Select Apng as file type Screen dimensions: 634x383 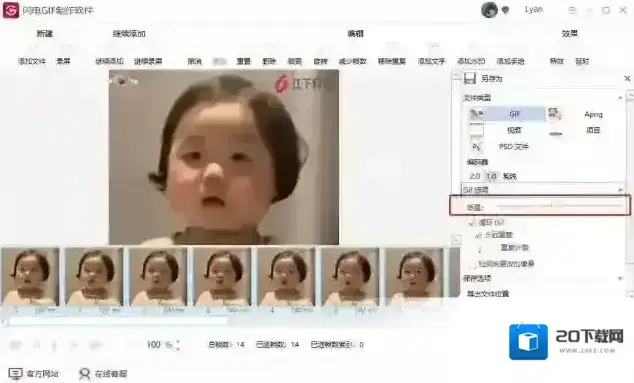tap(593, 114)
